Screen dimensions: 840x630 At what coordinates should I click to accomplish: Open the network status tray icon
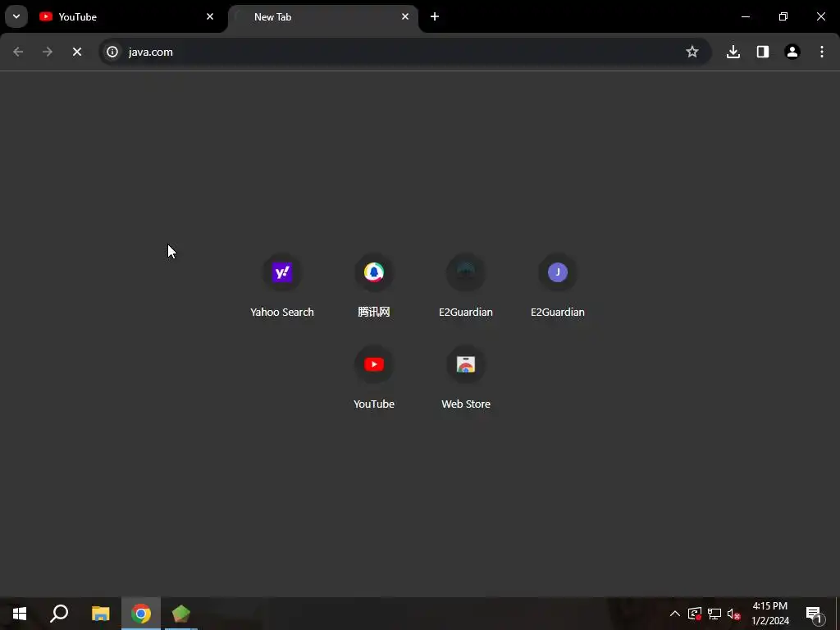(x=714, y=614)
